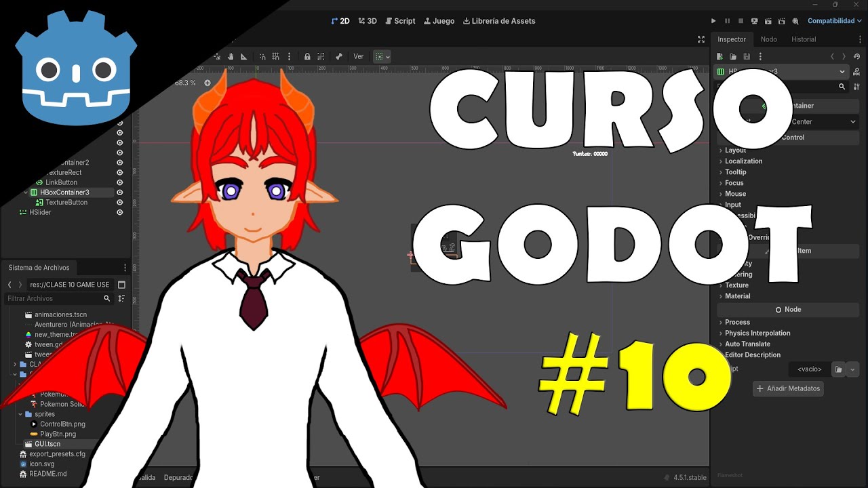Save resource floppy icon in Inspector
868x488 pixels.
click(747, 56)
